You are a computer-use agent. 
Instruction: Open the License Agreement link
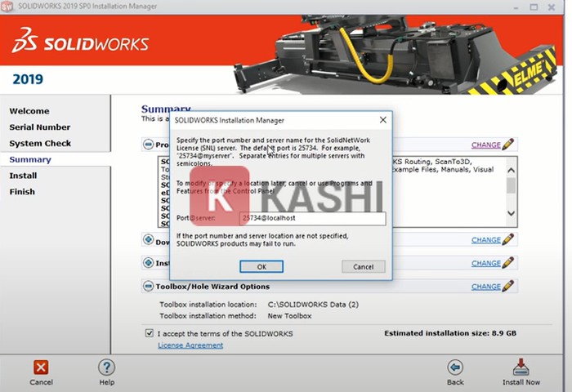[x=190, y=345]
